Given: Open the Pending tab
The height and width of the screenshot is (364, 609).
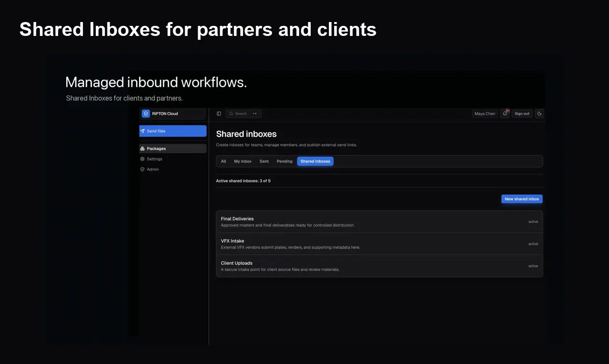Looking at the screenshot, I should [x=284, y=161].
